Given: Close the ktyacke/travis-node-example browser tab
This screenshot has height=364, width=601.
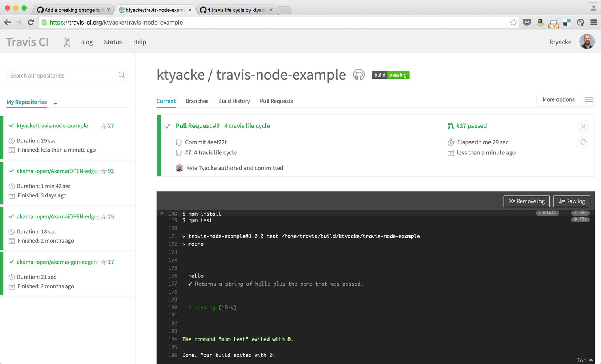Looking at the screenshot, I should click(190, 10).
